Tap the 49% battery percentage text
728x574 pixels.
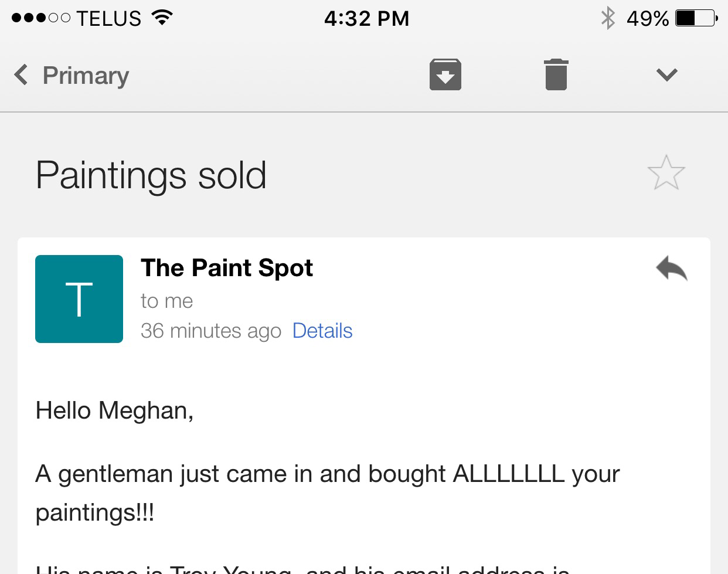click(x=647, y=18)
